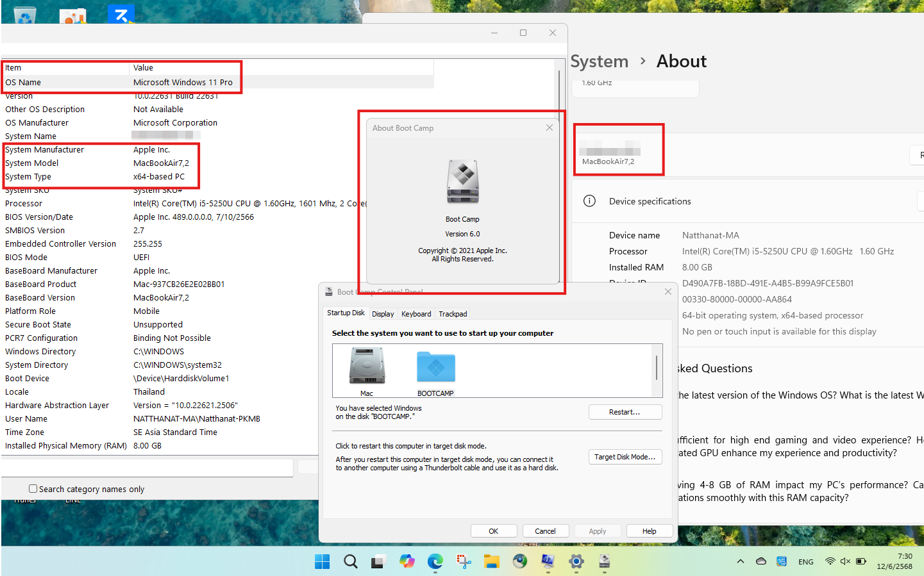Select the BOOTCAMP startup disk
Screen dimensions: 924x576
click(x=435, y=372)
